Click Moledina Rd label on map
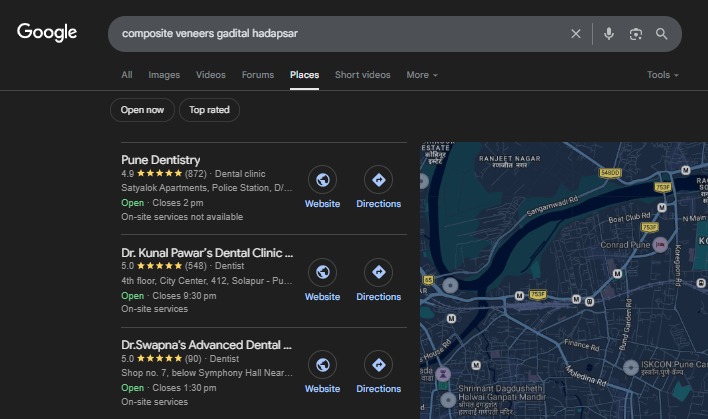 click(585, 376)
